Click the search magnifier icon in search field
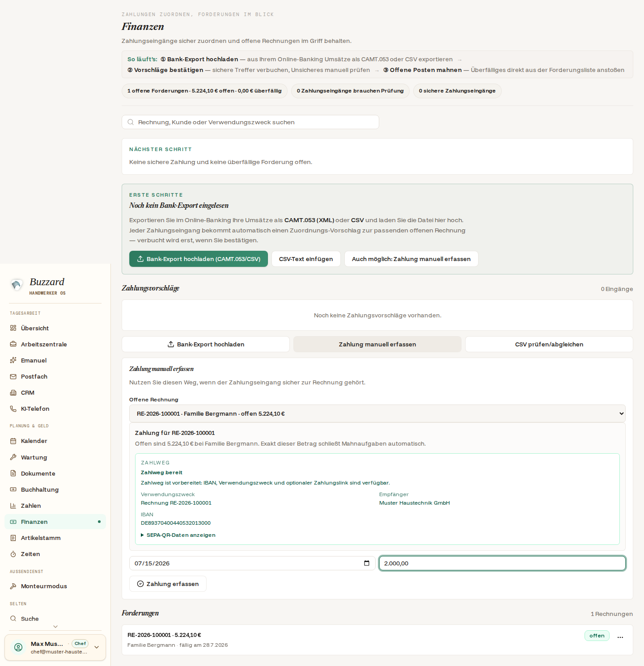This screenshot has height=666, width=644. click(131, 122)
